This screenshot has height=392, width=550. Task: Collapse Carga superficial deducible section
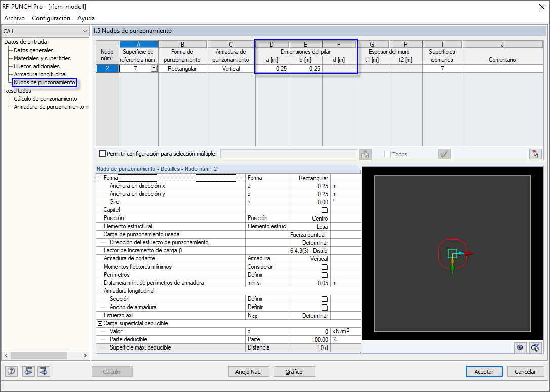click(100, 323)
